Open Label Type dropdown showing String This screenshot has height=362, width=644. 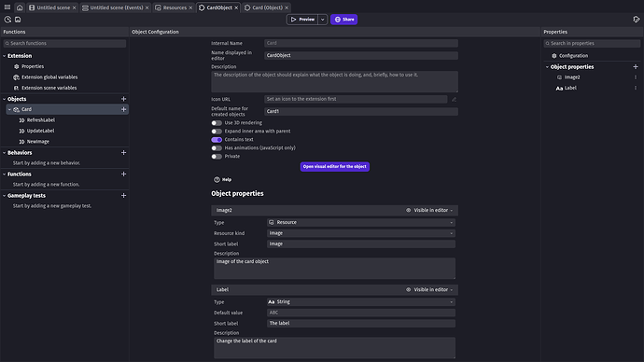tap(361, 302)
